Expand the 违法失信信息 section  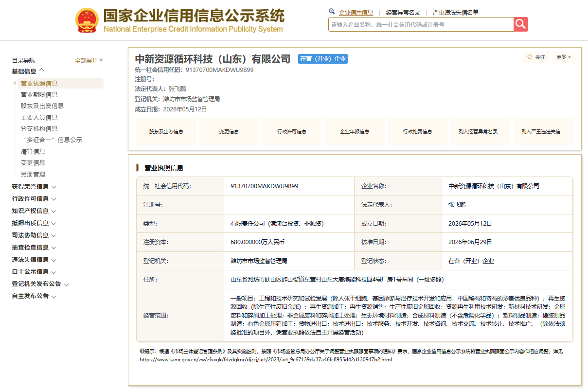point(34,260)
